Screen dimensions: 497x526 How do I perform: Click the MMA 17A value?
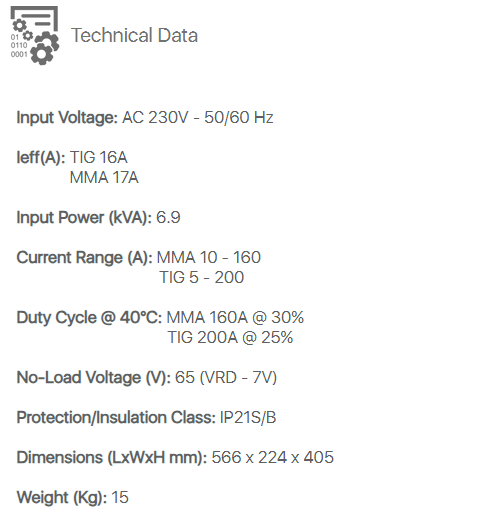104,177
